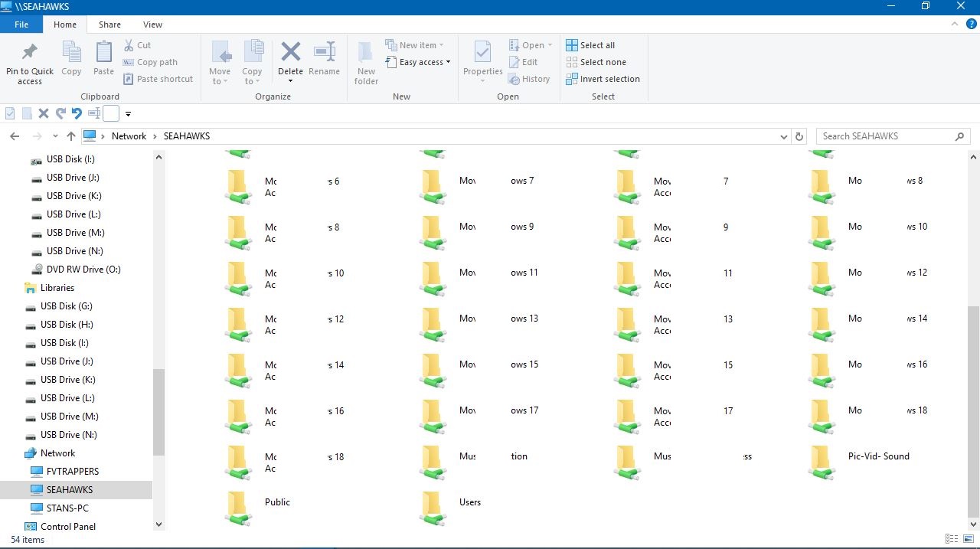Screen dimensions: 980x549
Task: Click the file list vertical scrollbar thumb
Action: click(x=973, y=412)
